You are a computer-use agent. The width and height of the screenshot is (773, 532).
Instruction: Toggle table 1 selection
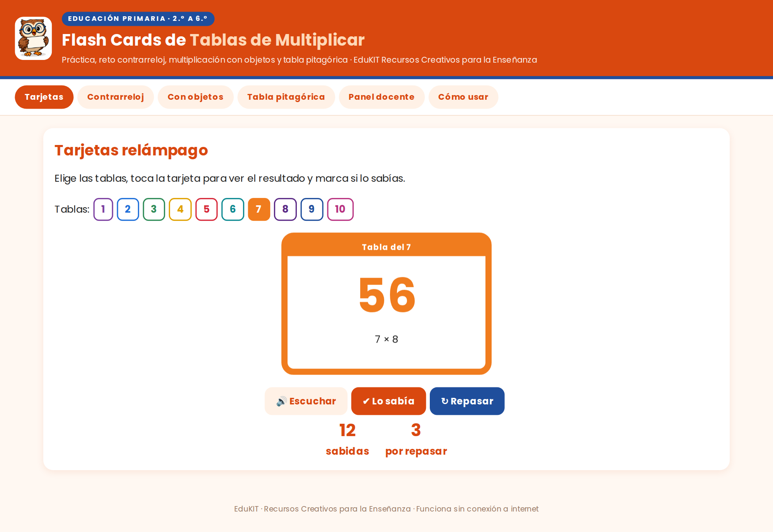103,209
